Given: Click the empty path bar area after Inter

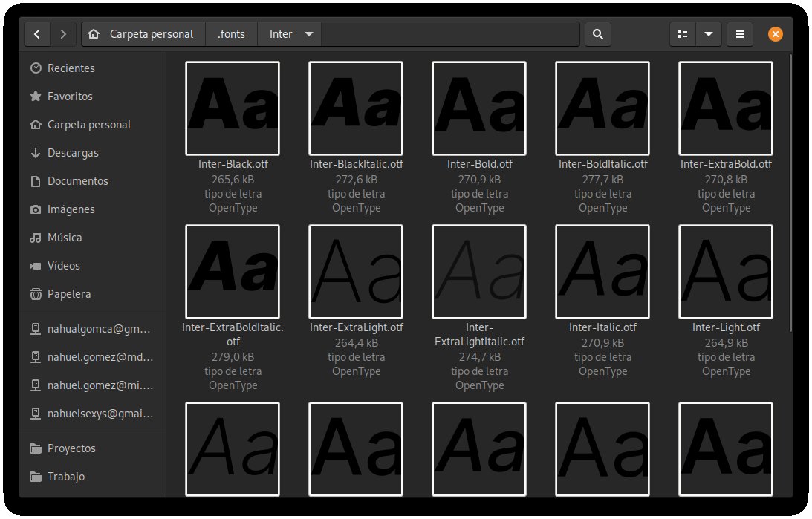Looking at the screenshot, I should point(450,34).
